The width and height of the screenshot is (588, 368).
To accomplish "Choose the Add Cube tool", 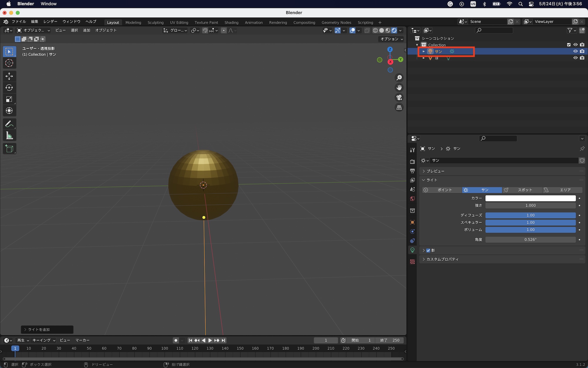I will (9, 149).
